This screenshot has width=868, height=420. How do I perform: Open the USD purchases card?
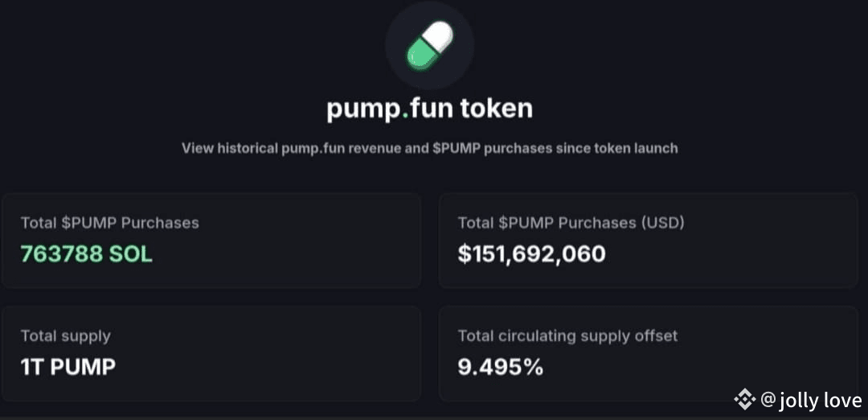click(649, 240)
